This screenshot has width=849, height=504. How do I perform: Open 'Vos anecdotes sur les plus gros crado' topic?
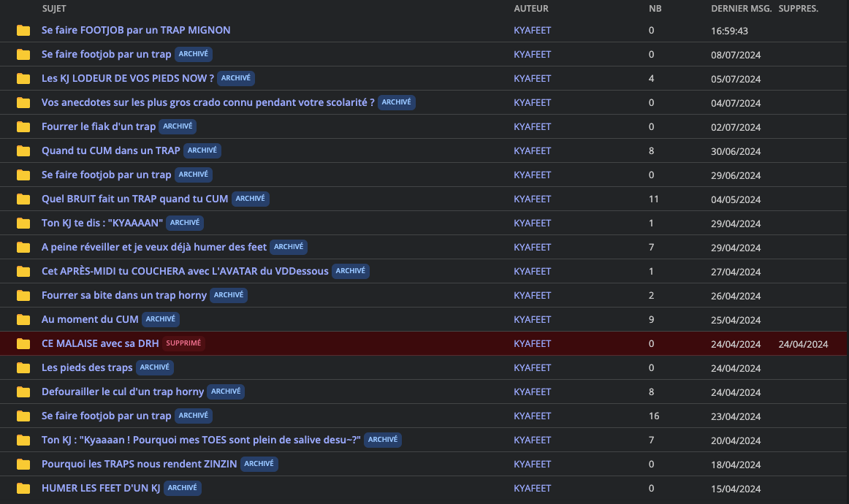pyautogui.click(x=208, y=102)
